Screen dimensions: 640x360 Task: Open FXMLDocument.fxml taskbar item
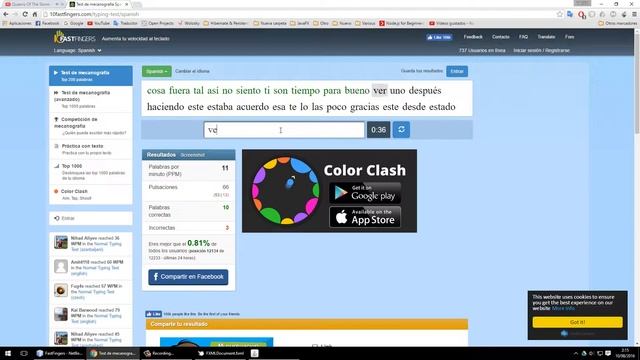(220, 353)
